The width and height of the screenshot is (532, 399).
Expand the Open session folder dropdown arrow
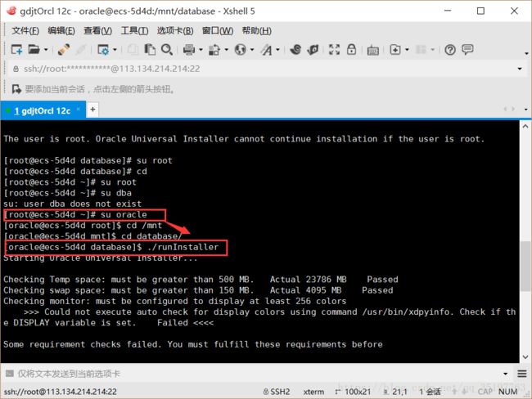[x=46, y=50]
